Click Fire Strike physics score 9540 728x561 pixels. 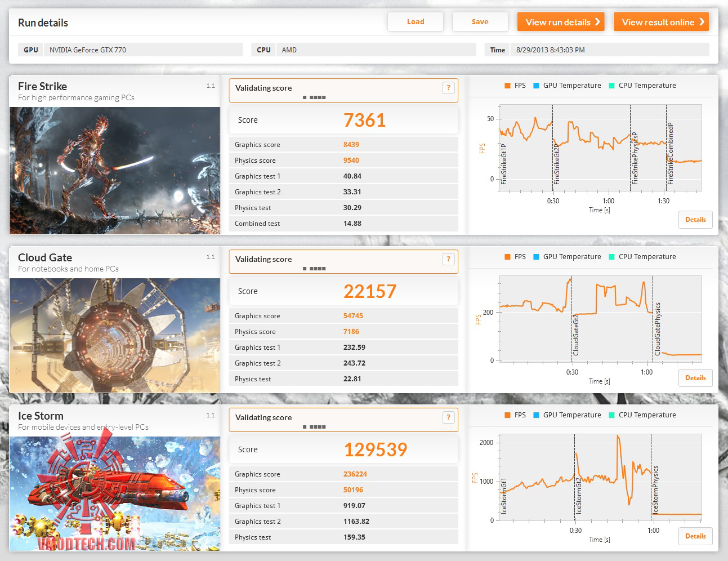[x=351, y=161]
